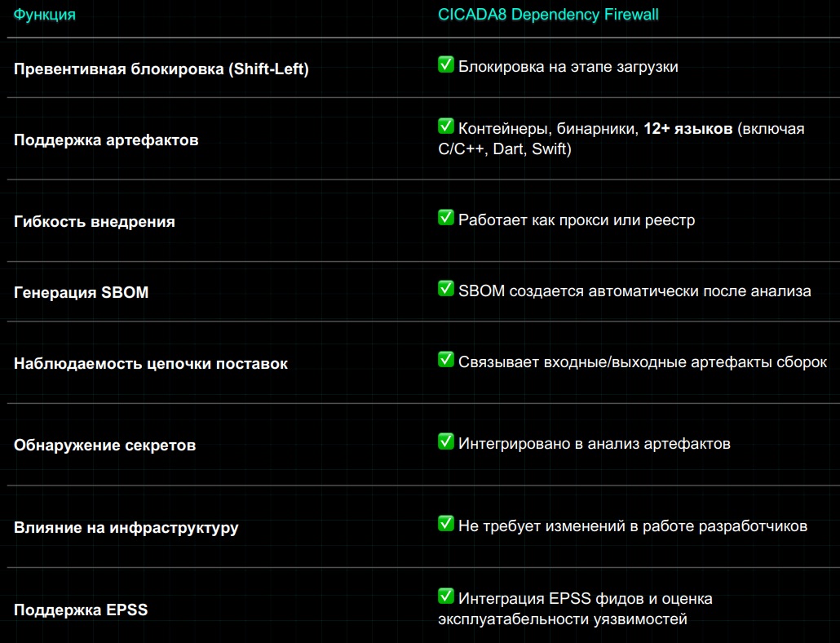Screen dimensions: 840x643
Task: Click the checkmark before "Работает как прокси или реестр"
Action: click(x=446, y=218)
